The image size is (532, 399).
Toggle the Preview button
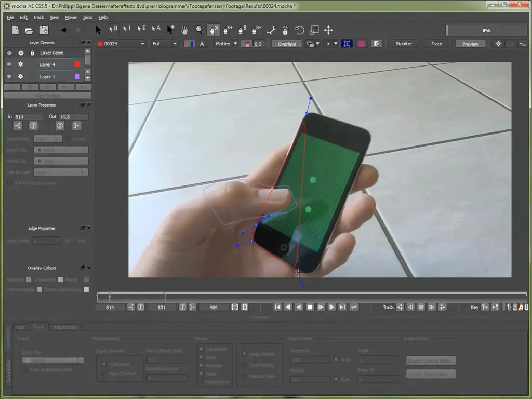[x=470, y=44]
